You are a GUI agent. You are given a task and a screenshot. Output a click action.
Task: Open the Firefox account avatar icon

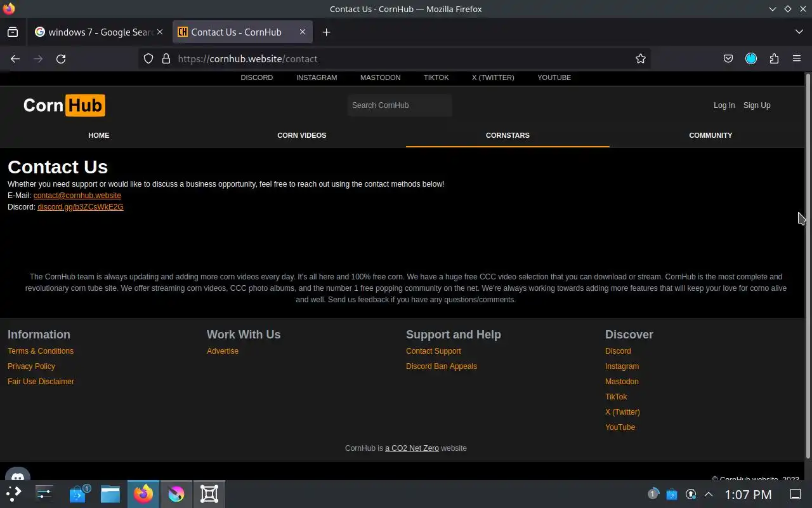tap(751, 58)
